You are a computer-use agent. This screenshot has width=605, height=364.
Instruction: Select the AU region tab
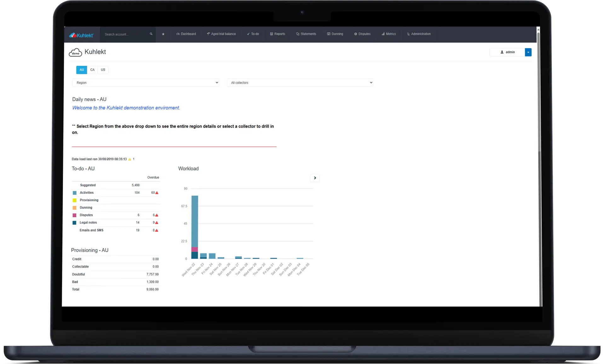[82, 70]
